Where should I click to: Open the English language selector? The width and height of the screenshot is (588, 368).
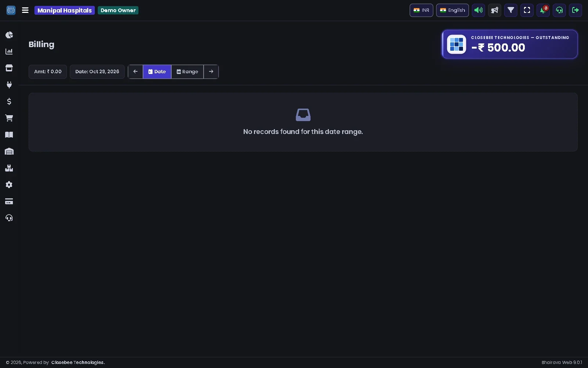pos(452,10)
